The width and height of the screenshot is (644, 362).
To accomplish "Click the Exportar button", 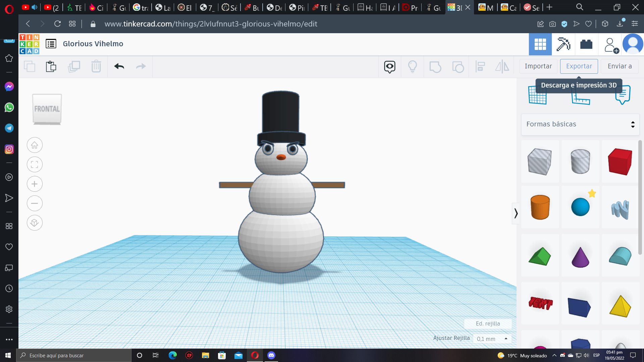I will tap(579, 66).
